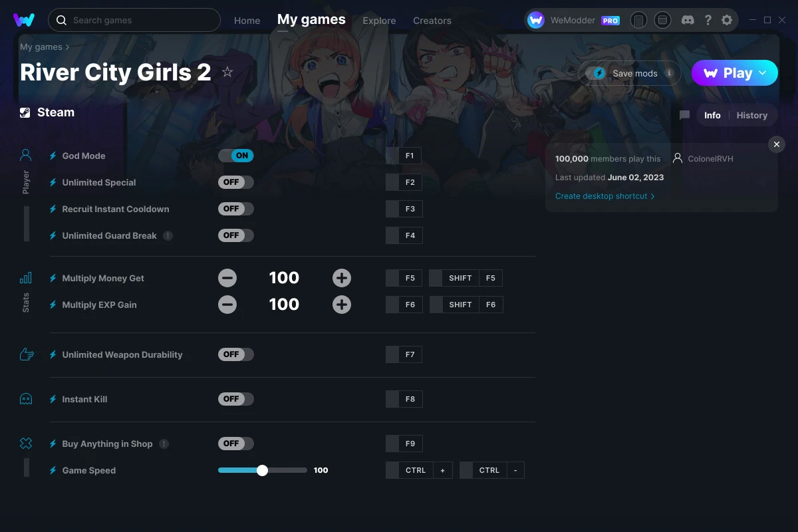This screenshot has width=798, height=532.
Task: Turn off God Mode
Action: click(236, 155)
